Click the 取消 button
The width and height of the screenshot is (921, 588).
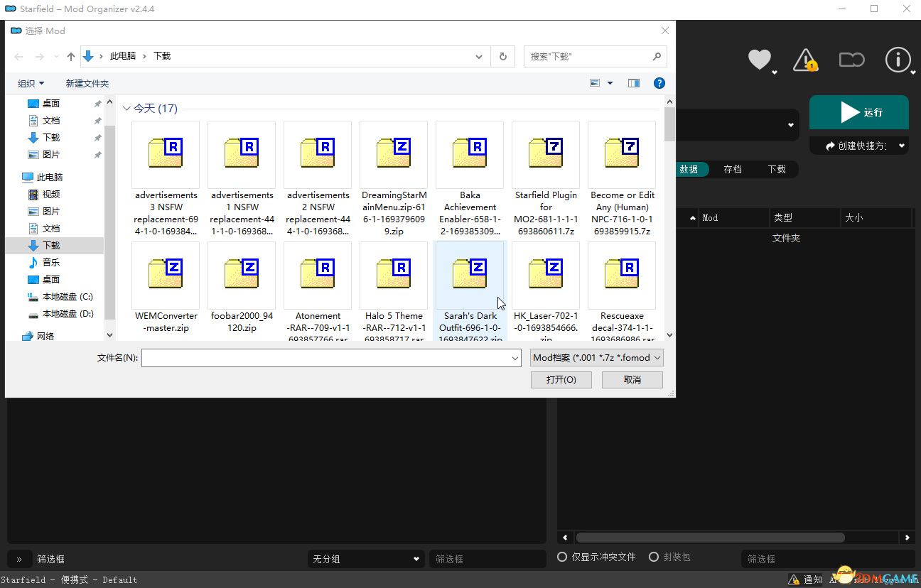tap(632, 380)
